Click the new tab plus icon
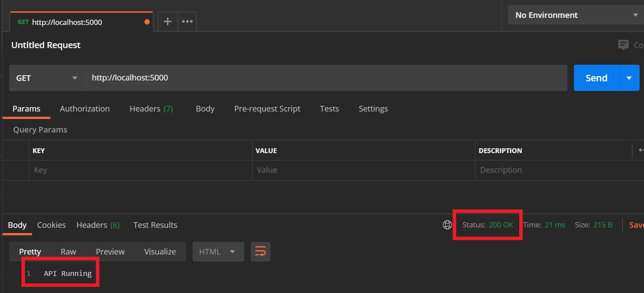The height and width of the screenshot is (293, 644). tap(167, 21)
